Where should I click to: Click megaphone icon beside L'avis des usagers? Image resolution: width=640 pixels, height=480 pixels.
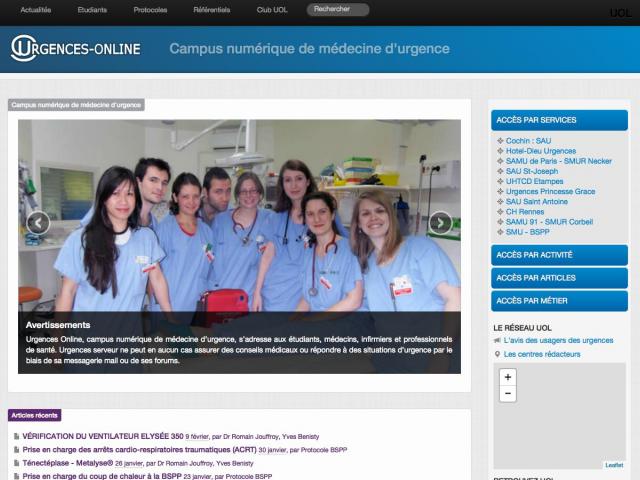coord(497,340)
